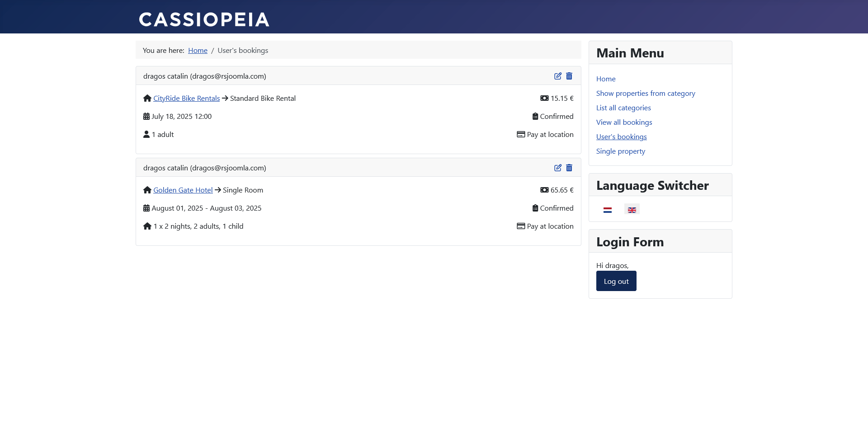Delete the CityRide Bike Rentals booking

point(569,76)
